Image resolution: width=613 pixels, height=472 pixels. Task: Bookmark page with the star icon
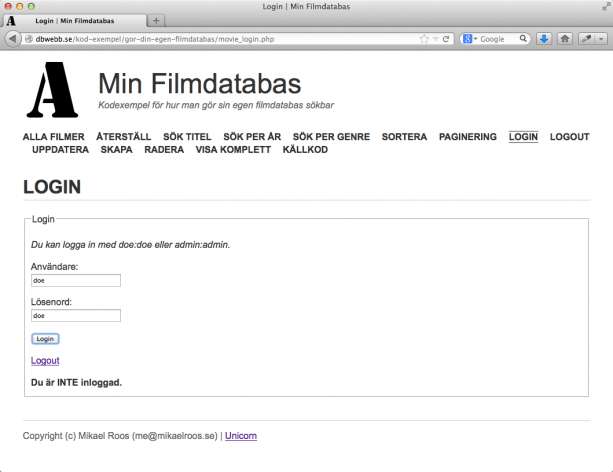[424, 39]
